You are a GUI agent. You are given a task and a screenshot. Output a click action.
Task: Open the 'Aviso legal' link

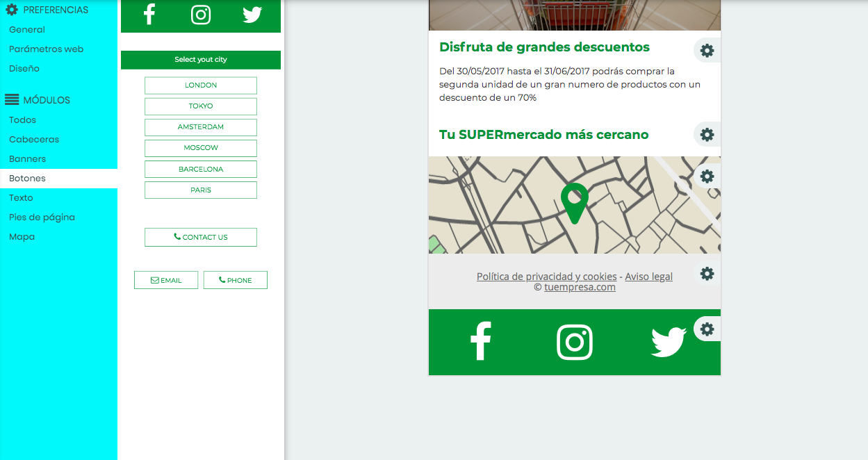tap(649, 277)
